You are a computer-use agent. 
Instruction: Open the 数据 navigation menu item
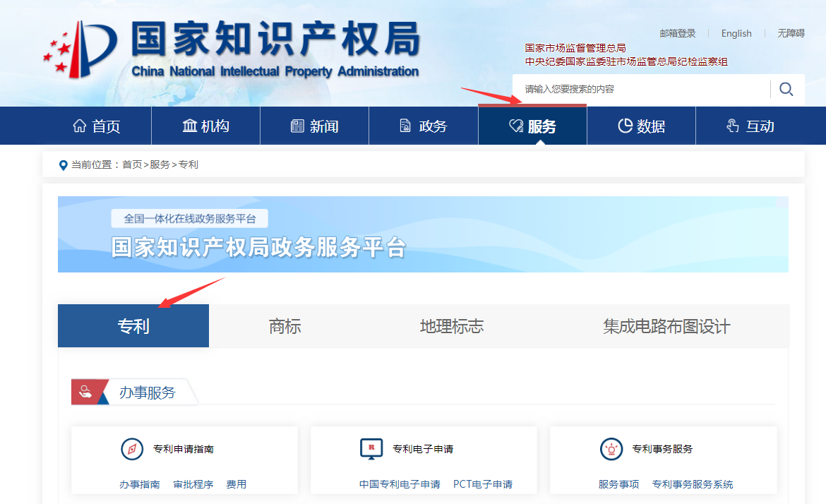641,126
